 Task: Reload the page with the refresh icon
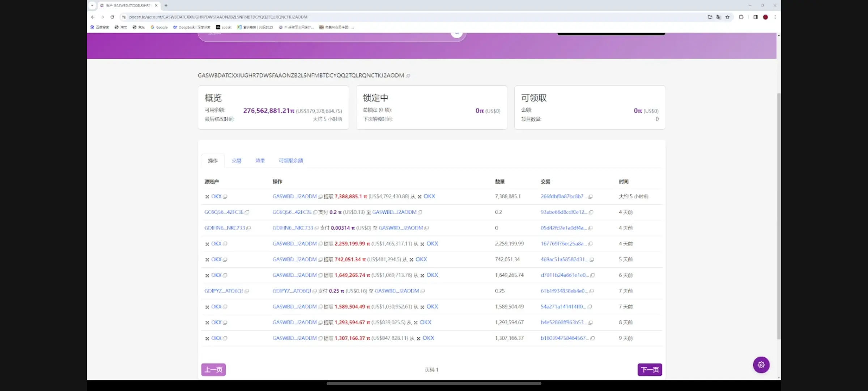point(112,17)
